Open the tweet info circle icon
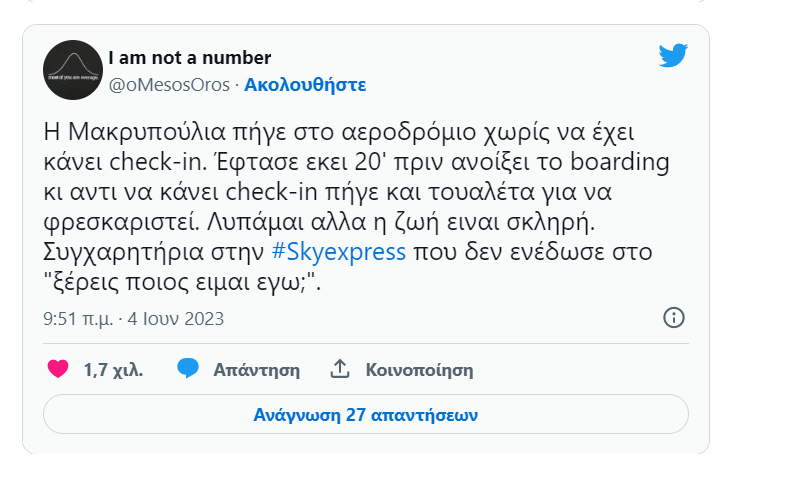This screenshot has width=796, height=477. click(674, 318)
